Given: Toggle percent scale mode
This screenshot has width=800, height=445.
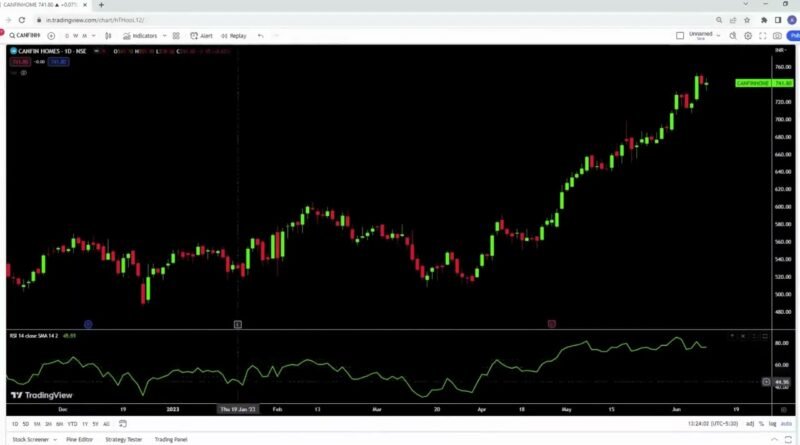Looking at the screenshot, I should 761,424.
